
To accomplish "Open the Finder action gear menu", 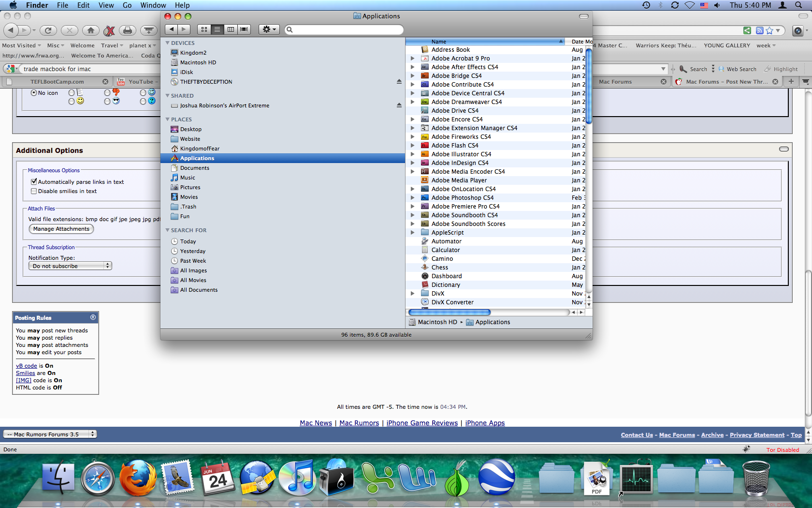I will [269, 30].
